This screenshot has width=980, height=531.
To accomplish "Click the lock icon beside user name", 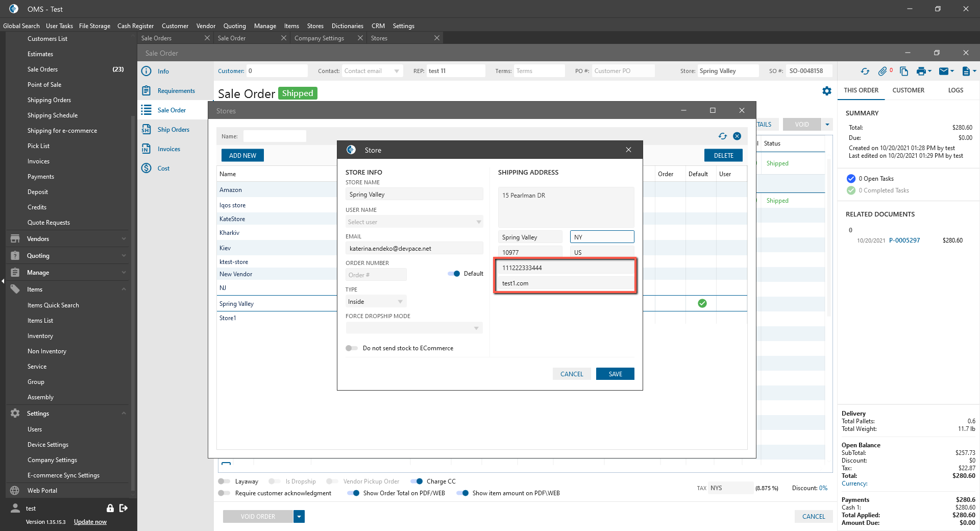I will point(110,508).
